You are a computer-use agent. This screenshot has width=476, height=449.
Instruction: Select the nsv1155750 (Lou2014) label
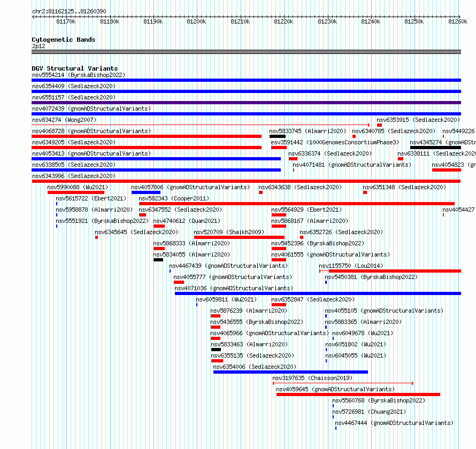click(351, 266)
